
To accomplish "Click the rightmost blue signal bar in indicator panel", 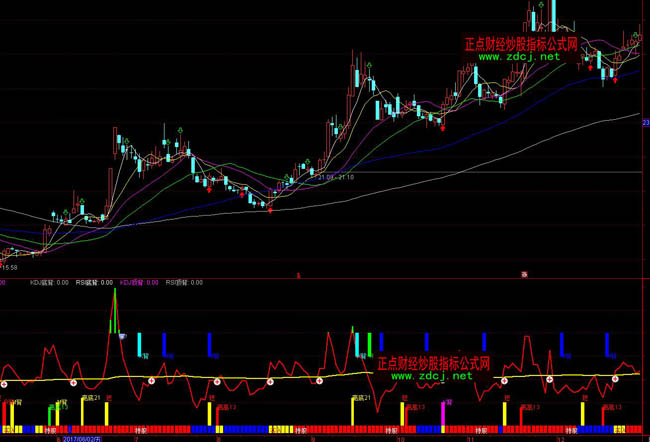I will click(x=608, y=344).
